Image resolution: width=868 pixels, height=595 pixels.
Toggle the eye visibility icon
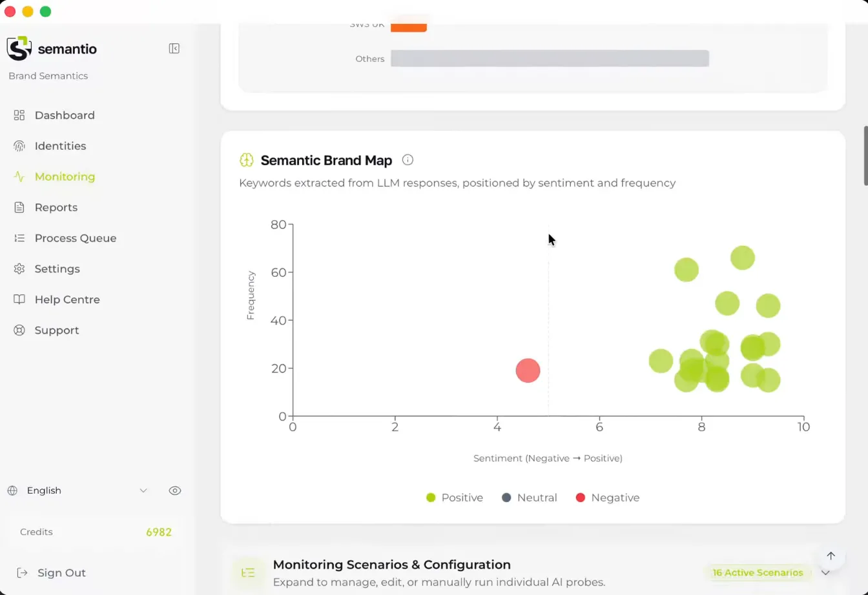(174, 490)
